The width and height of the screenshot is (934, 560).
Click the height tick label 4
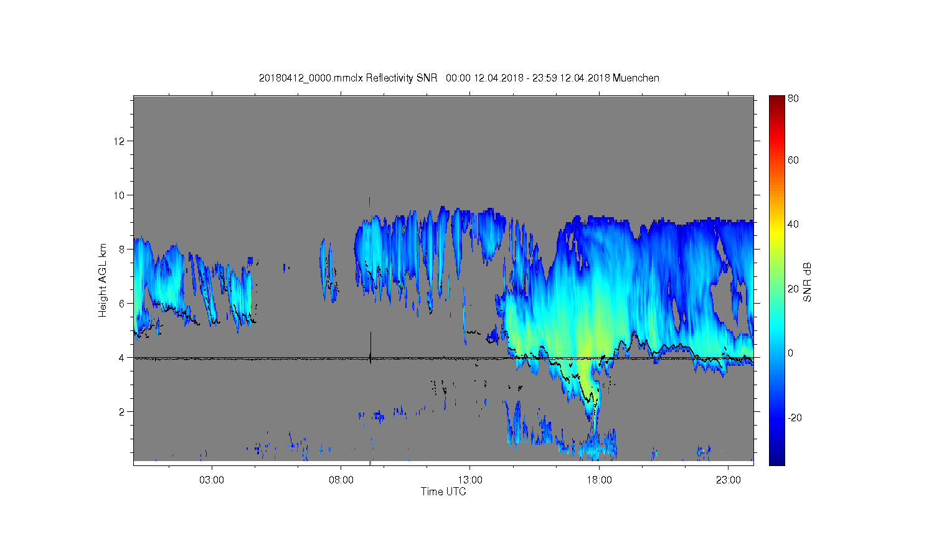tap(123, 358)
